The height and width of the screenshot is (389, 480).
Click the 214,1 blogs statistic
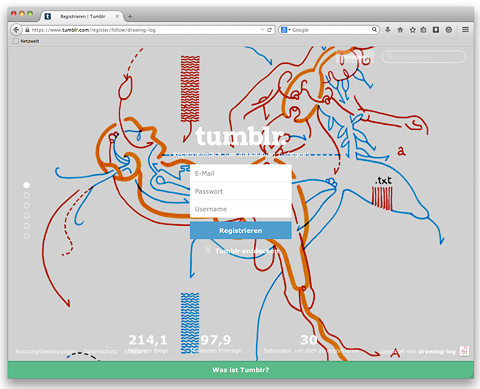click(x=147, y=344)
